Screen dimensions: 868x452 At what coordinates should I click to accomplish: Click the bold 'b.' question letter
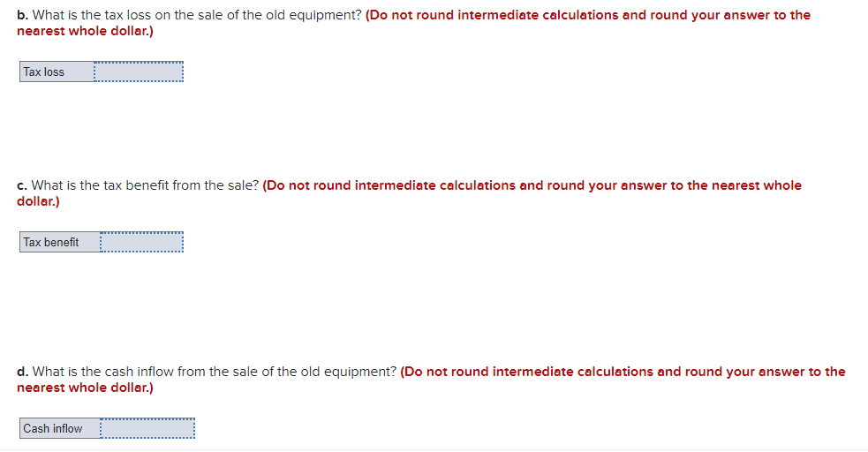pos(23,15)
